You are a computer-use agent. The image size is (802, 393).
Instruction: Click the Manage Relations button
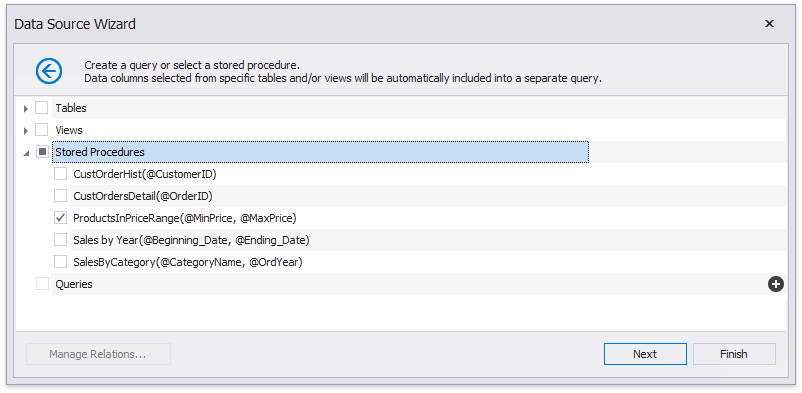tap(98, 354)
